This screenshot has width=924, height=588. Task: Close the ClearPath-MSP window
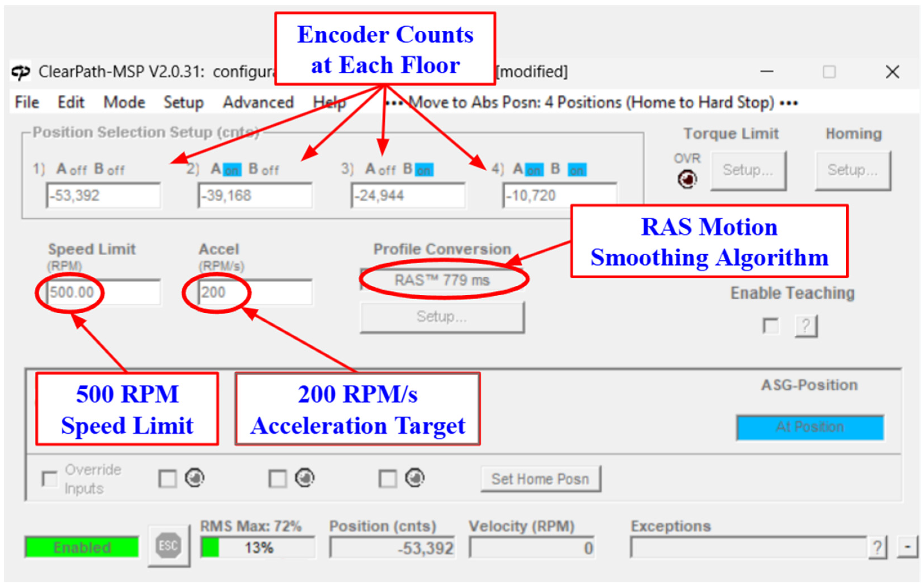point(892,72)
